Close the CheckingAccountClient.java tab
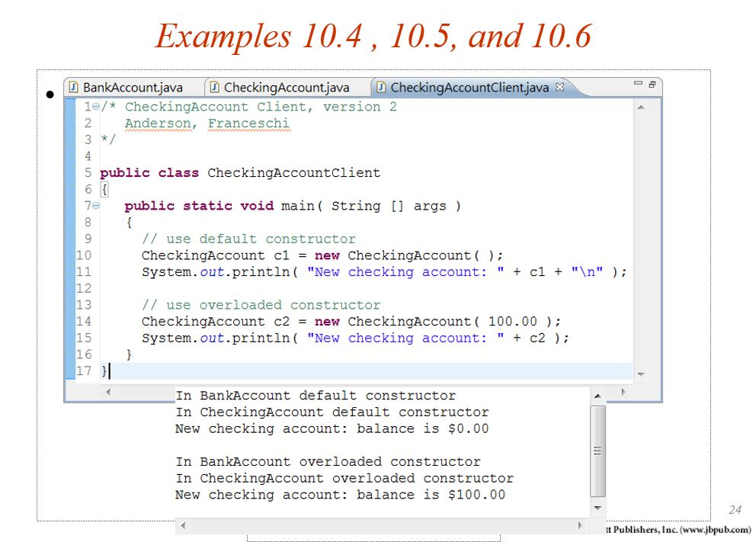Viewport: 756px width, 542px height. coord(560,87)
